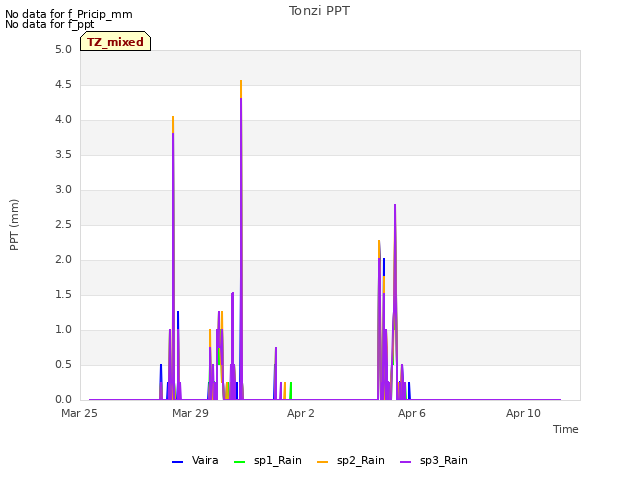Click the Apr 6 x-axis tick label

tap(412, 413)
